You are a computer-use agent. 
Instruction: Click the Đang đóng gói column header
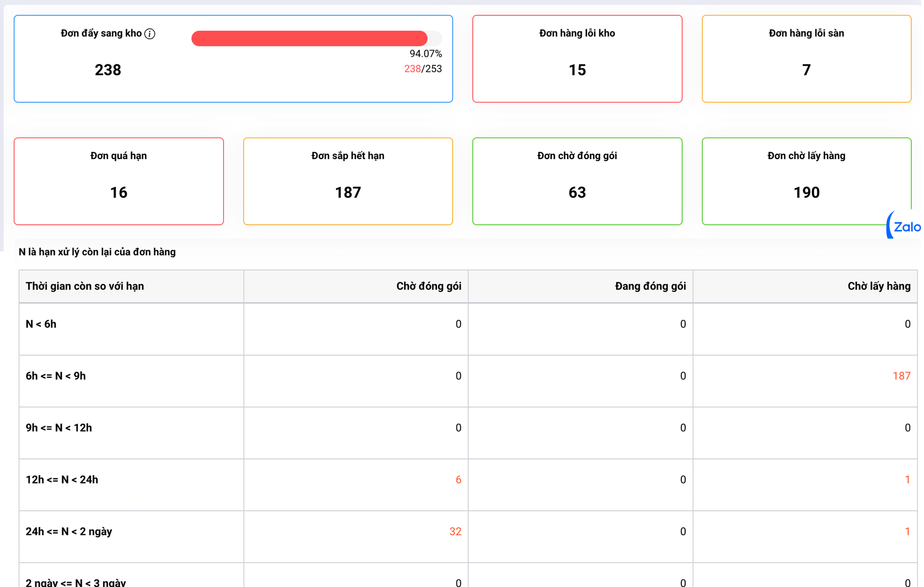pyautogui.click(x=650, y=286)
